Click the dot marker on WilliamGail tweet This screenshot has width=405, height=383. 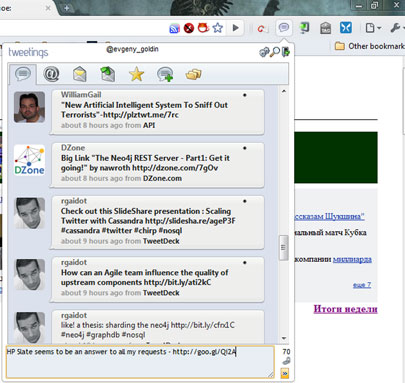(245, 95)
